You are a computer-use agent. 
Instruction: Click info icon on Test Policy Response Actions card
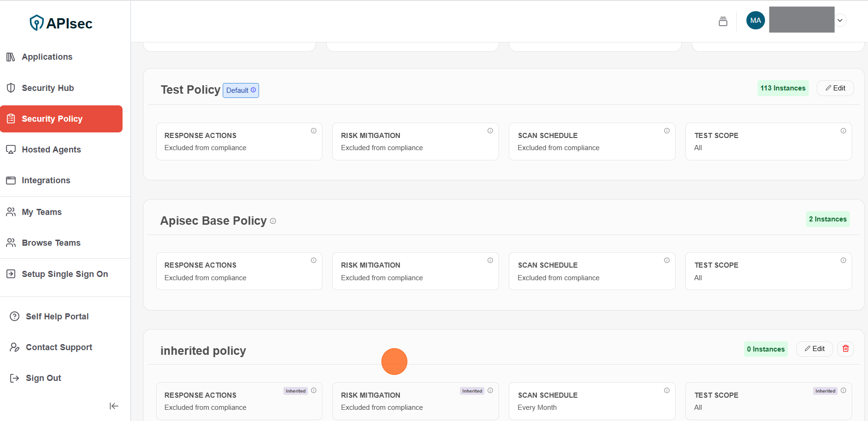tap(314, 131)
